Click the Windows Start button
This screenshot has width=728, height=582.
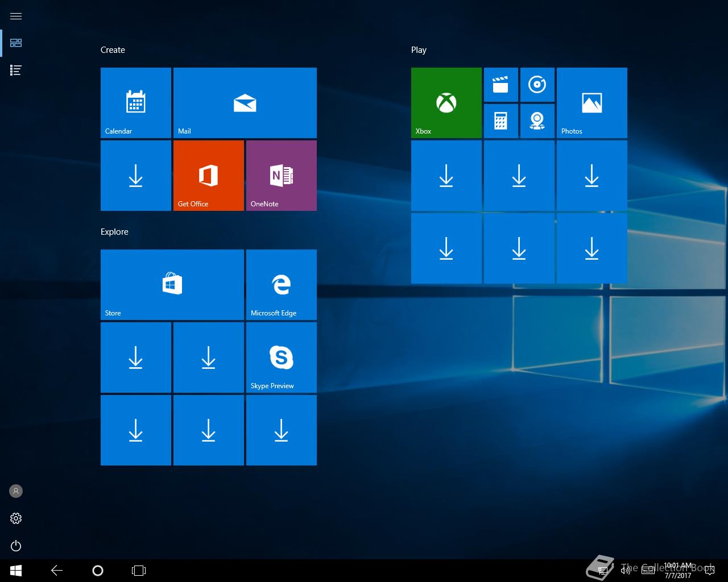tap(16, 571)
